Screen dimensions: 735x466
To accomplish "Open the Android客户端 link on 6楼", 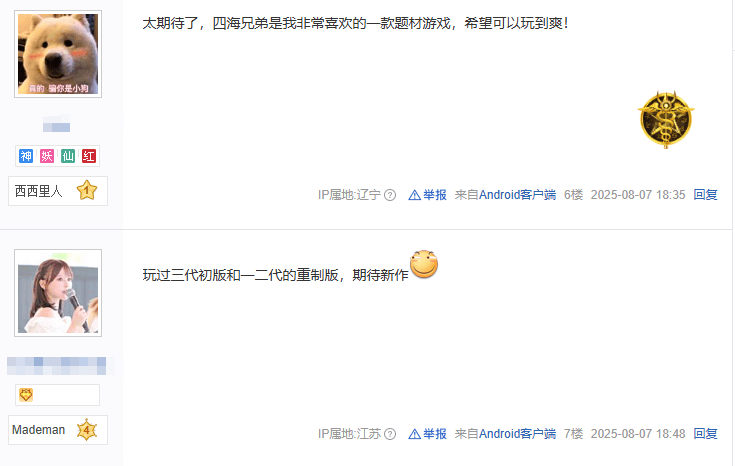I will (518, 195).
